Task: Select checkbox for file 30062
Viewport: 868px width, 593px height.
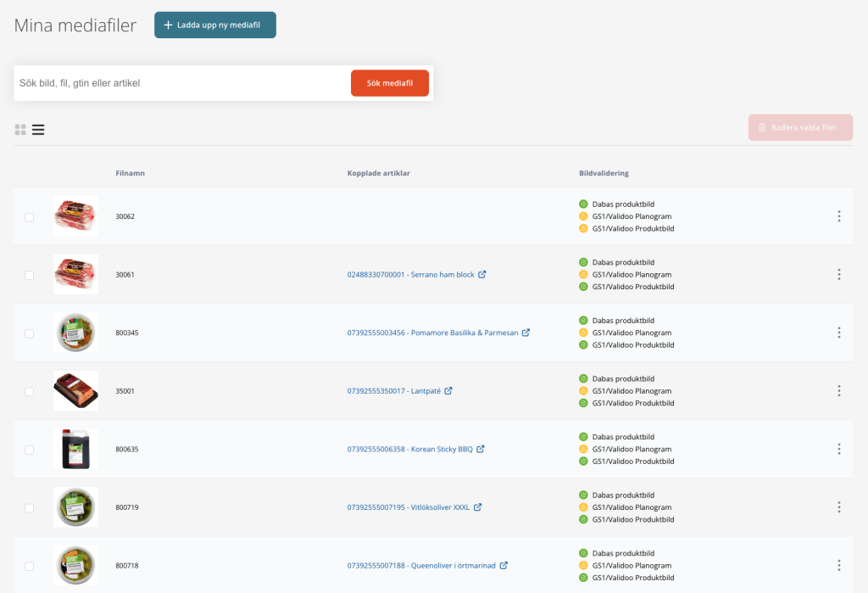Action: tap(30, 217)
